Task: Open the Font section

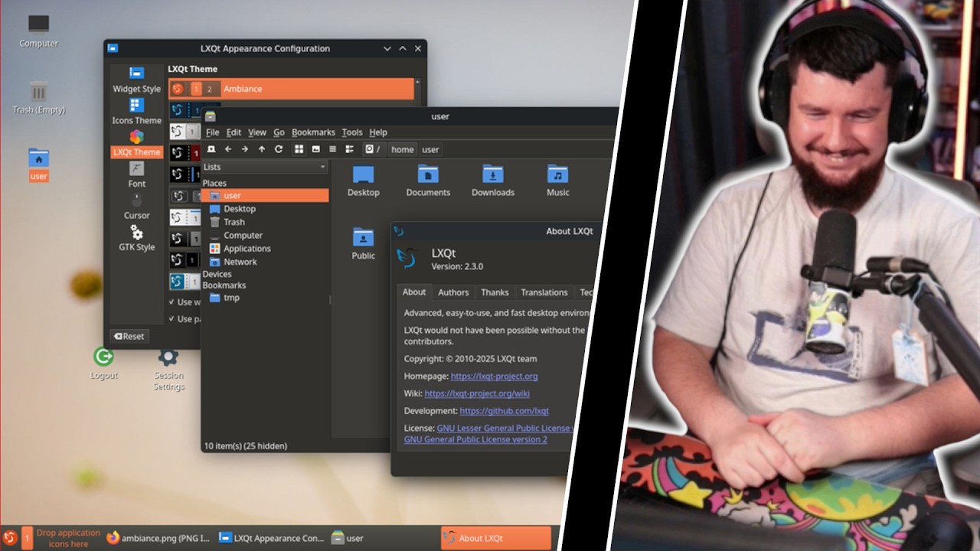Action: click(136, 174)
